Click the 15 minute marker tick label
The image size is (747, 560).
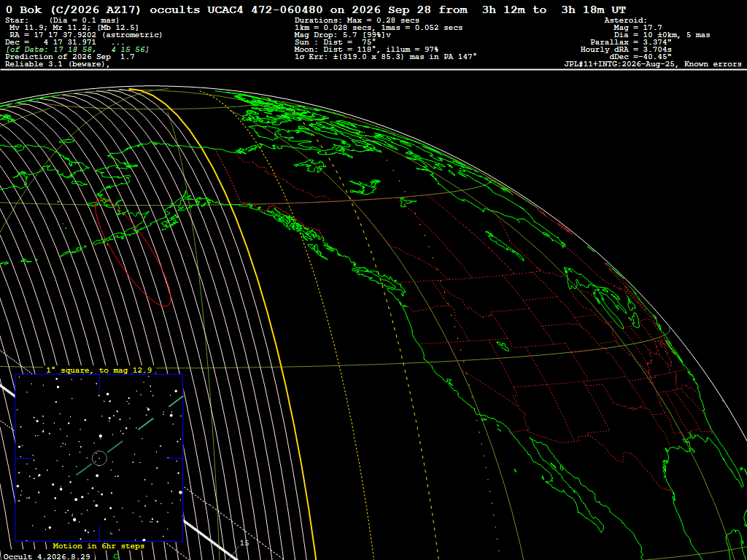[244, 542]
